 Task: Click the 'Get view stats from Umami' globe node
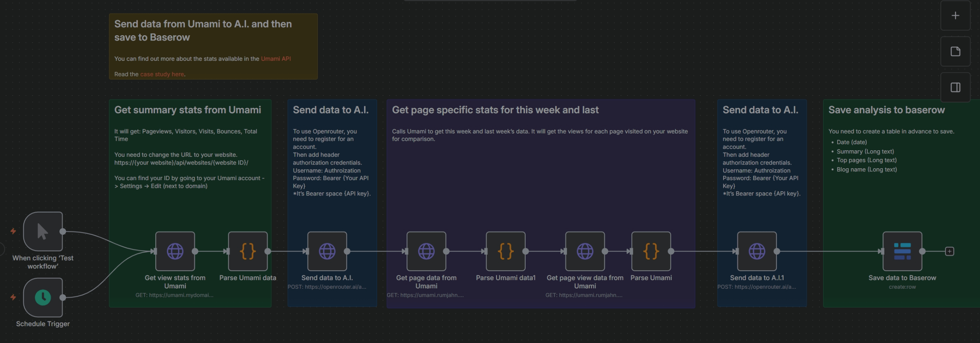point(175,251)
